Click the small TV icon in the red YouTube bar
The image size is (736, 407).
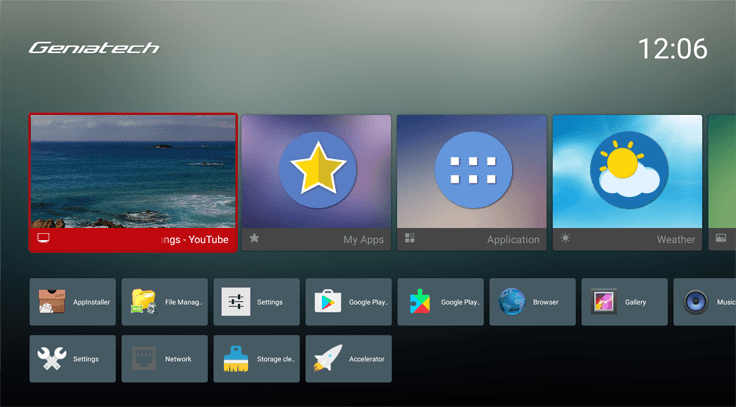click(x=43, y=238)
